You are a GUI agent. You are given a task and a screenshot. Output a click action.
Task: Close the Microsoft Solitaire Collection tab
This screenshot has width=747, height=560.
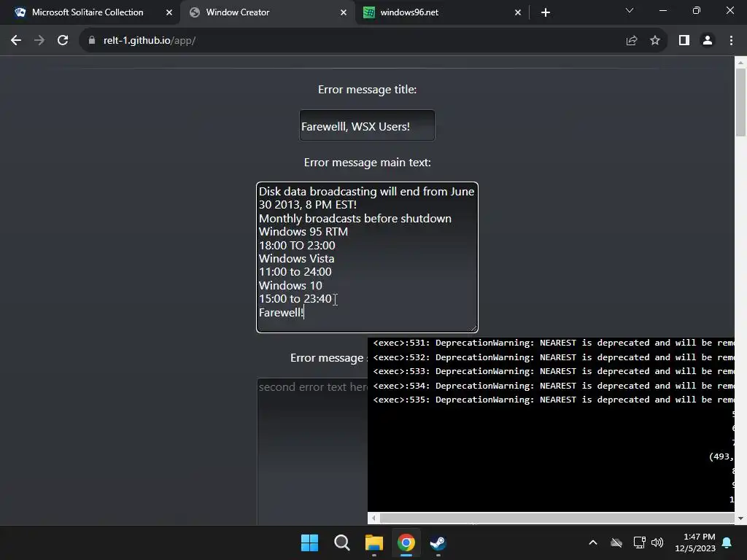(169, 12)
